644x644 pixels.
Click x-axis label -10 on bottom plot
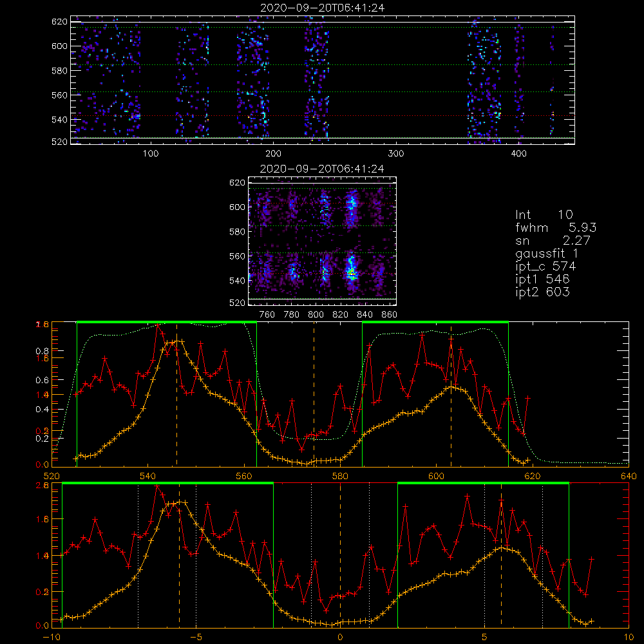(x=52, y=638)
